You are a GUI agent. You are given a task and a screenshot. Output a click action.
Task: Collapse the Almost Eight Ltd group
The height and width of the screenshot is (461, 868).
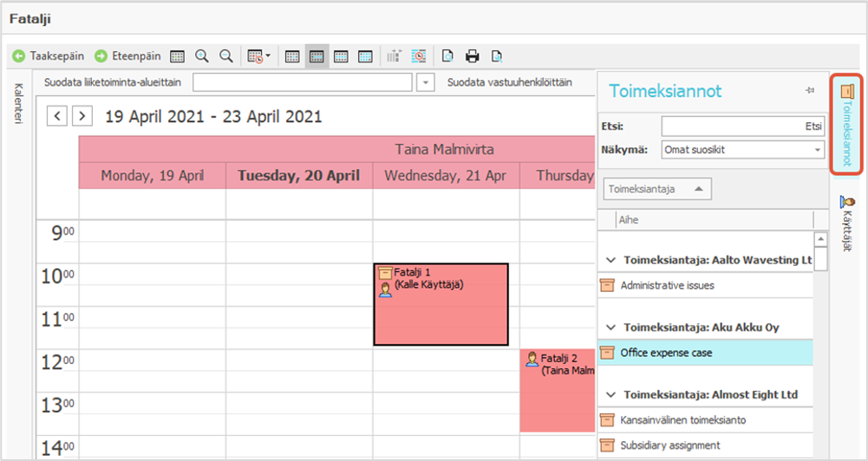click(612, 394)
